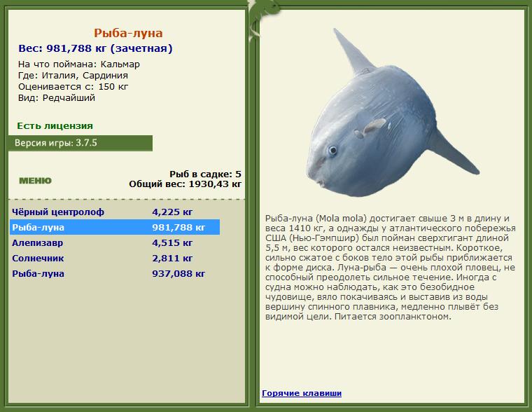Click the Рыба-луна title heading

coord(128,33)
